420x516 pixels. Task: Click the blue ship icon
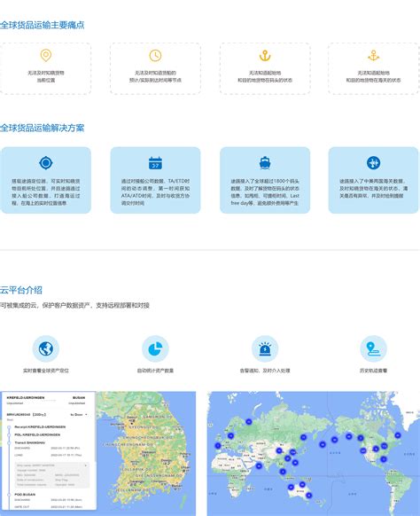(x=265, y=163)
